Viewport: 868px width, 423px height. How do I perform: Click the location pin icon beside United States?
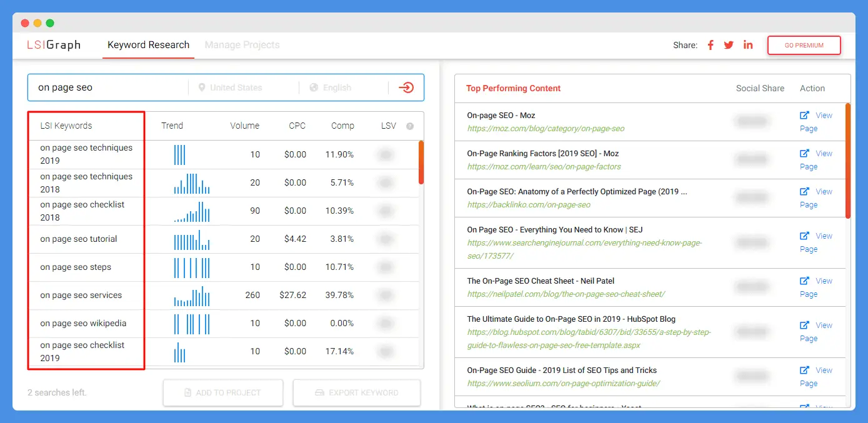pos(201,87)
